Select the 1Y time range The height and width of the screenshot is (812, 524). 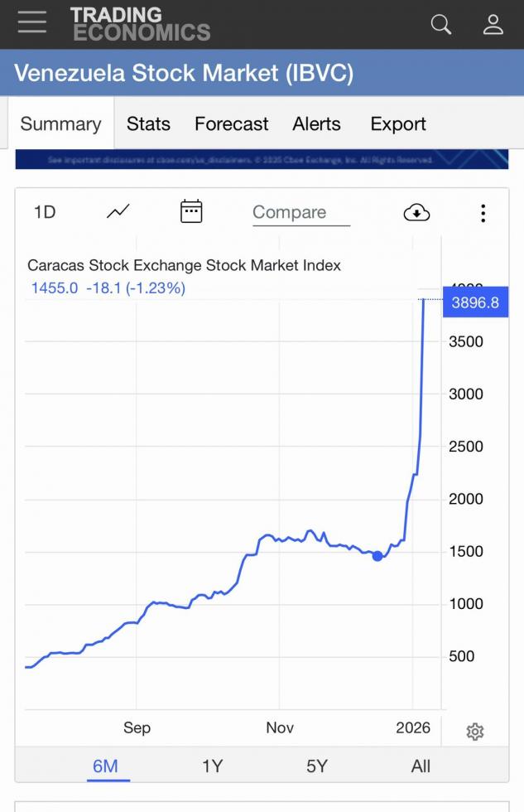click(212, 766)
